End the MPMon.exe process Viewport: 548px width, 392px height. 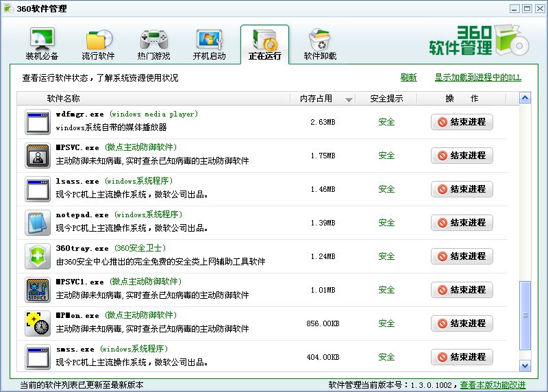tap(462, 323)
